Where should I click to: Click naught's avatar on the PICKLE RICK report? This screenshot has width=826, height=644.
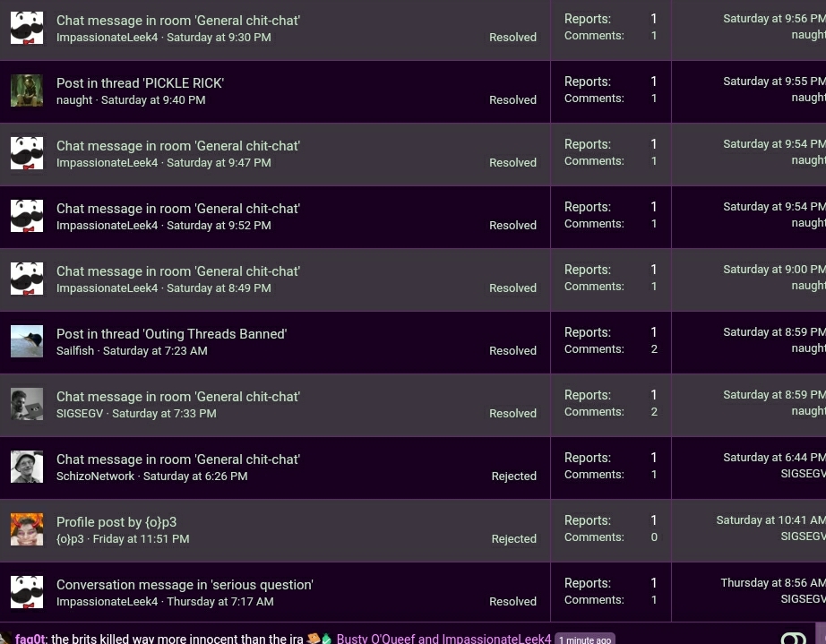pos(27,90)
